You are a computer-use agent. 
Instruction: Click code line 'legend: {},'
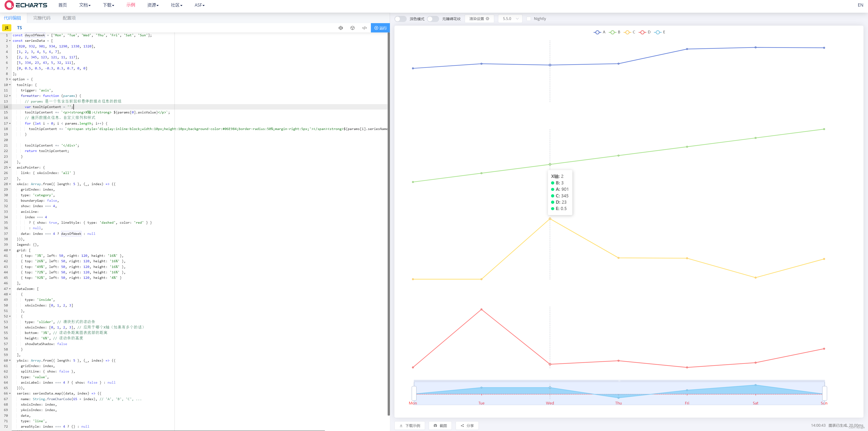click(x=28, y=245)
